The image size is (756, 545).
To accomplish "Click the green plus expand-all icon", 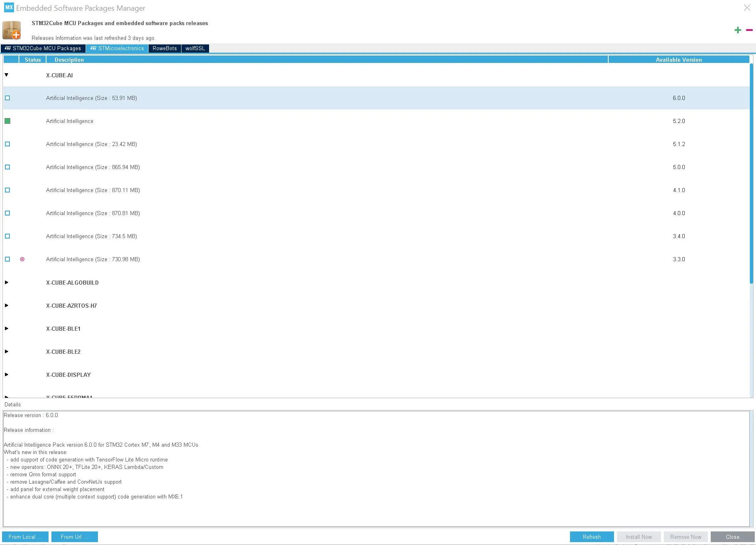I will click(x=737, y=30).
